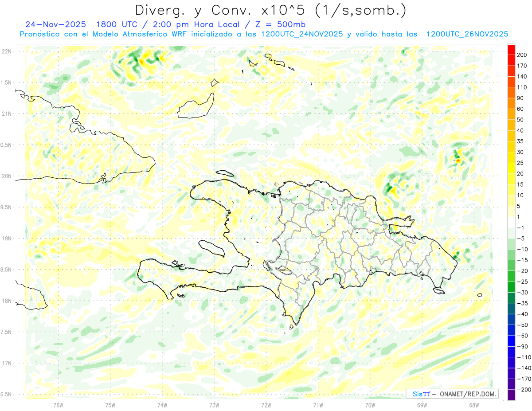532x411 pixels.
Task: Click the '69W' longitude label
Action: pyautogui.click(x=422, y=405)
